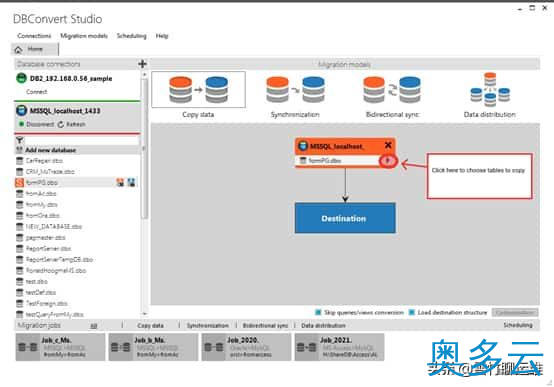Click Disconnect for MSSQL_localhost_1433

click(x=40, y=124)
